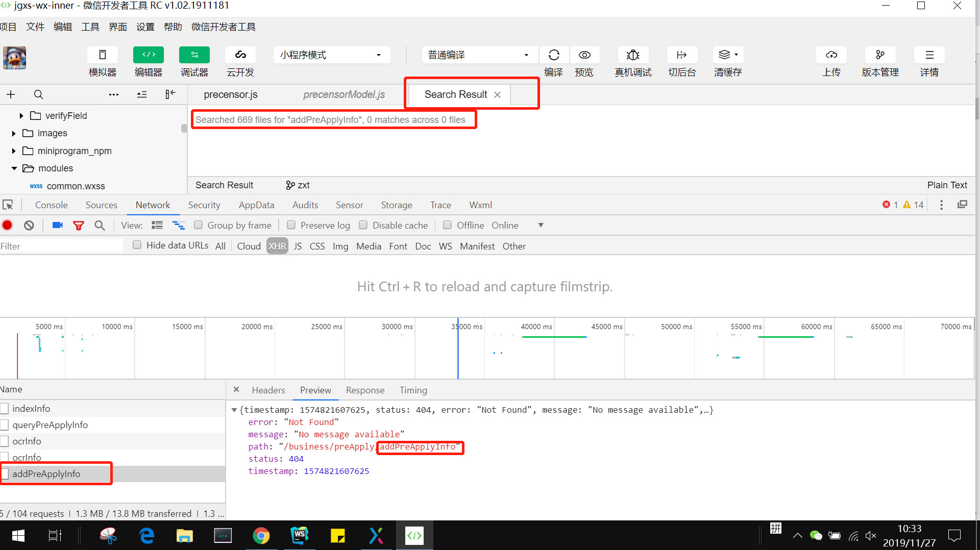Clear the network log icon

point(29,226)
